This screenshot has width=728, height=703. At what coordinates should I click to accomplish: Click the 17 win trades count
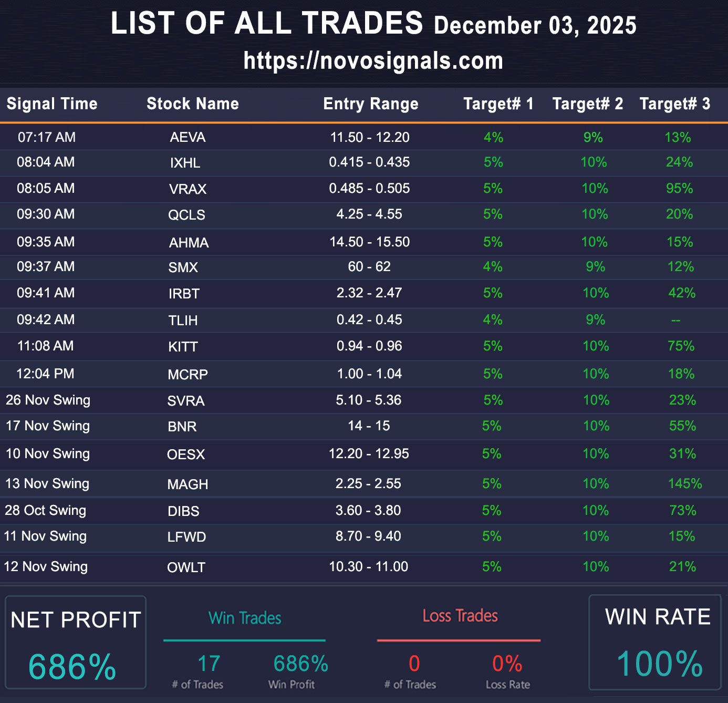coord(209,664)
